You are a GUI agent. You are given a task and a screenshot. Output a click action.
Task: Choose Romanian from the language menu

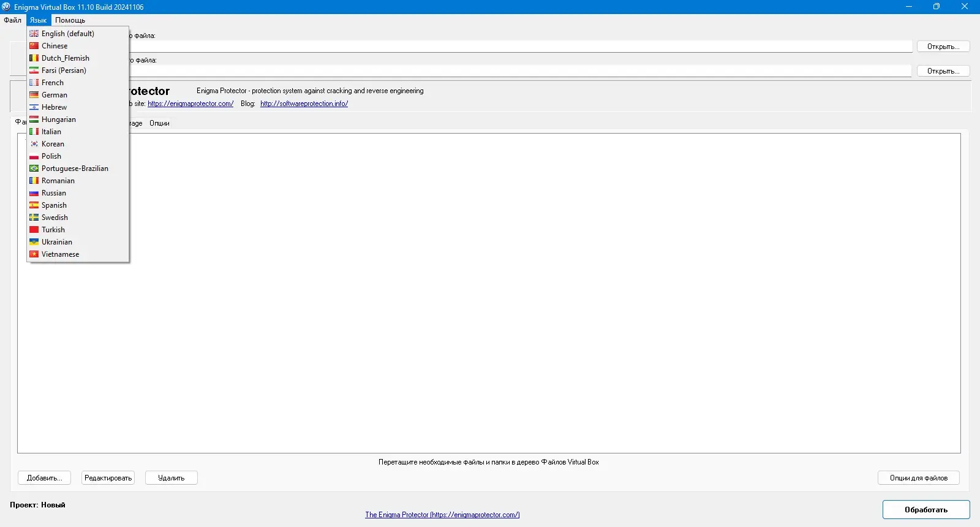pyautogui.click(x=78, y=181)
